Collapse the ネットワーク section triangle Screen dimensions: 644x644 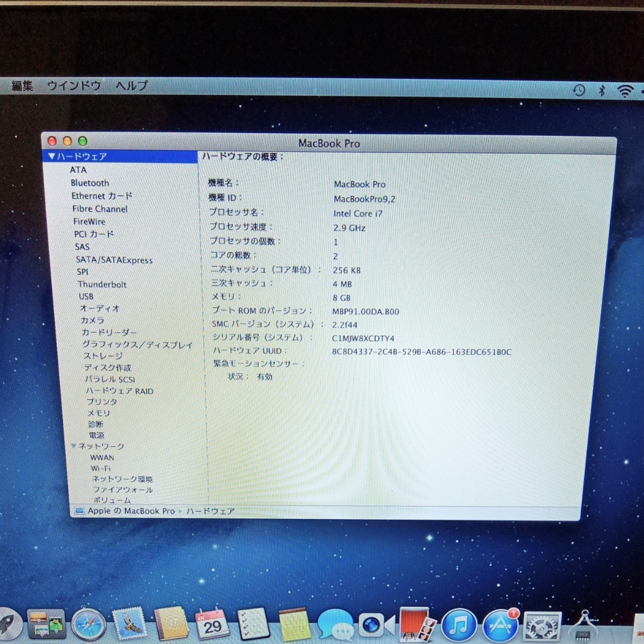click(x=74, y=446)
